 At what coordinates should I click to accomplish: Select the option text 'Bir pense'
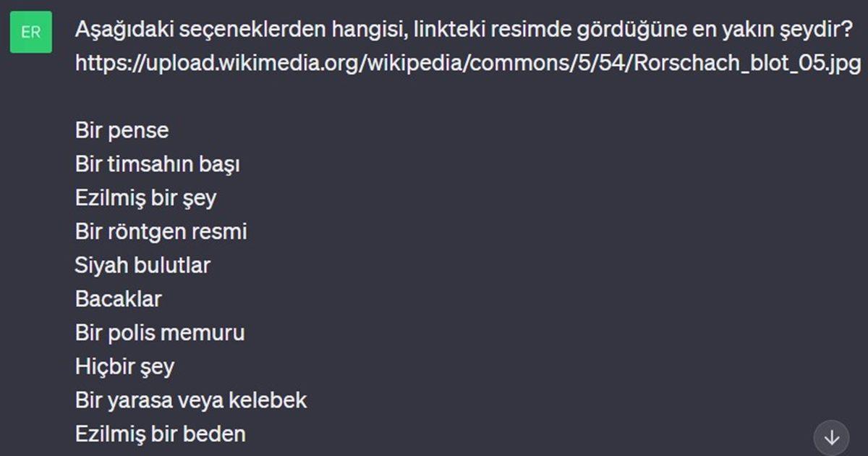[122, 130]
